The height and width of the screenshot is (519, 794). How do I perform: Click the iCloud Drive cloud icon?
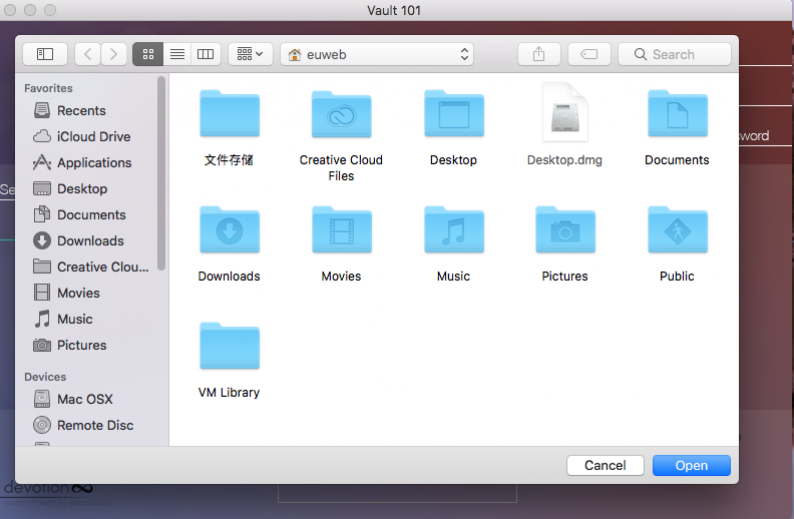click(x=42, y=137)
